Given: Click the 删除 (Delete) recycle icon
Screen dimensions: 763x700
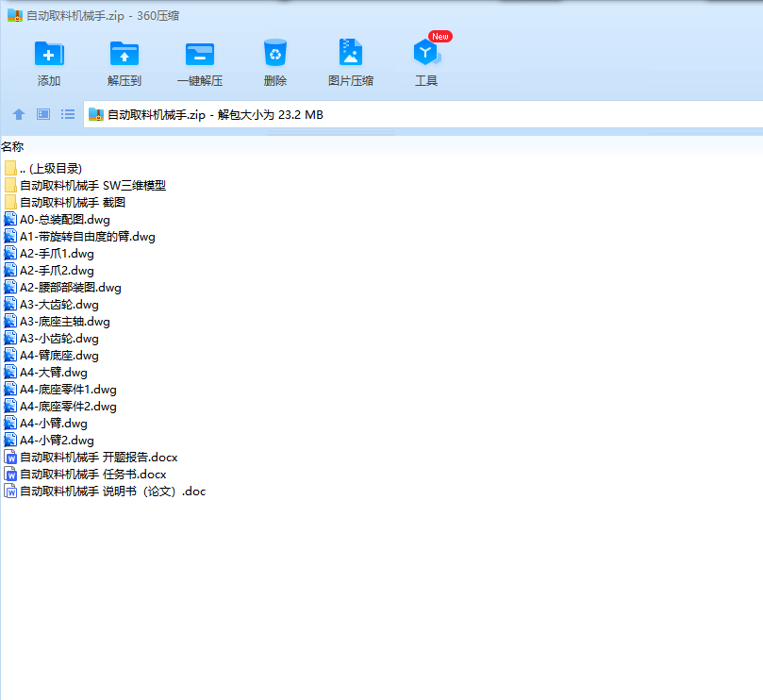Looking at the screenshot, I should [275, 53].
